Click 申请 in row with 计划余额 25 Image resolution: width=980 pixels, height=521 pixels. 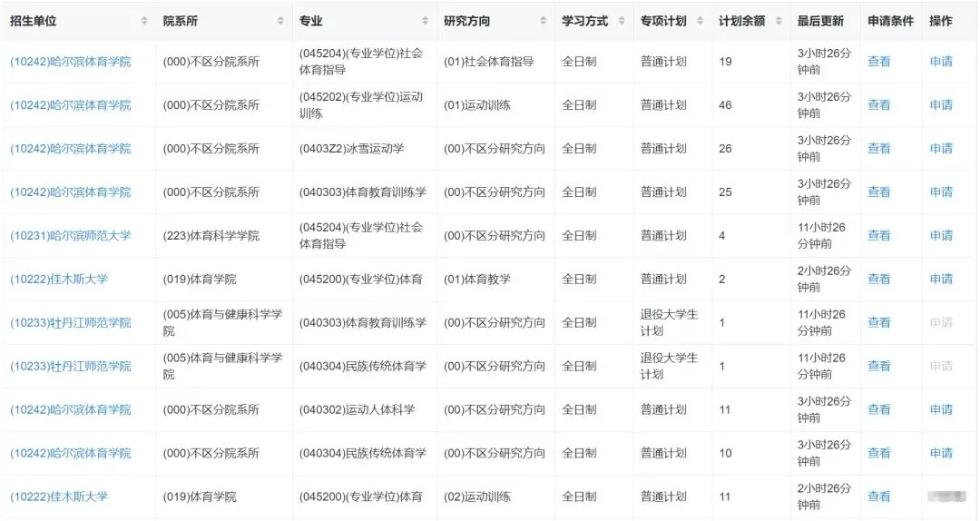[941, 192]
